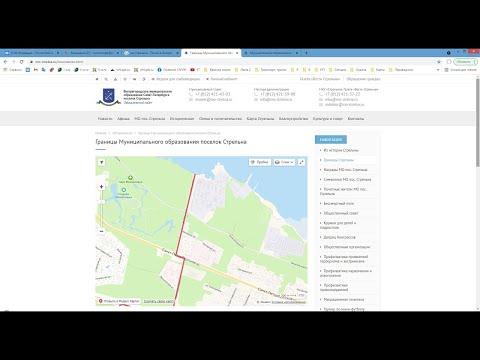Open Контакты menu item
480x360 pixels.
356,119
